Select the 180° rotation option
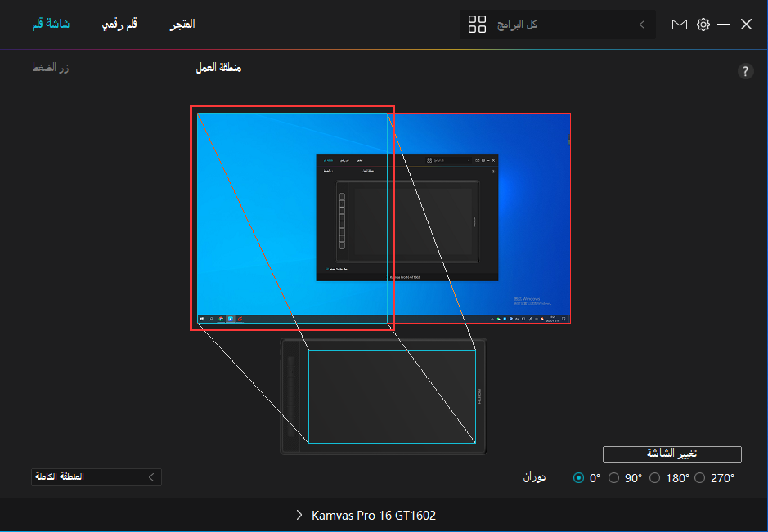This screenshot has height=532, width=768. tap(655, 478)
